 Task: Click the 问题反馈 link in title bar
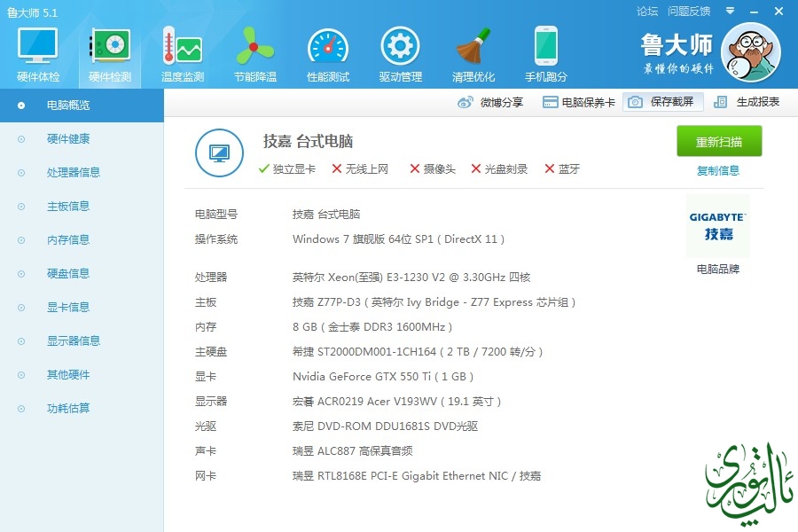(689, 12)
